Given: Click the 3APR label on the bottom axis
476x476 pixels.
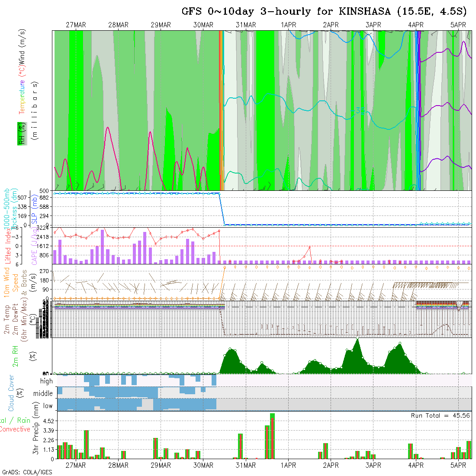Looking at the screenshot, I should coord(373,465).
